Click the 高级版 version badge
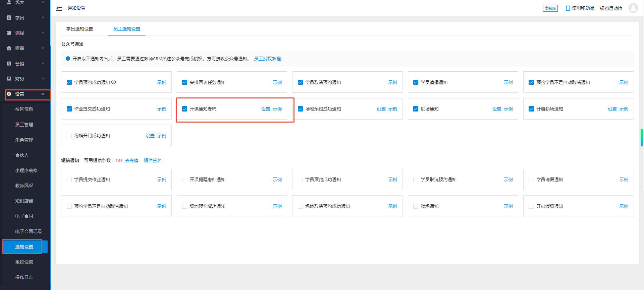Screen dimensions: 644x290 [x=550, y=8]
